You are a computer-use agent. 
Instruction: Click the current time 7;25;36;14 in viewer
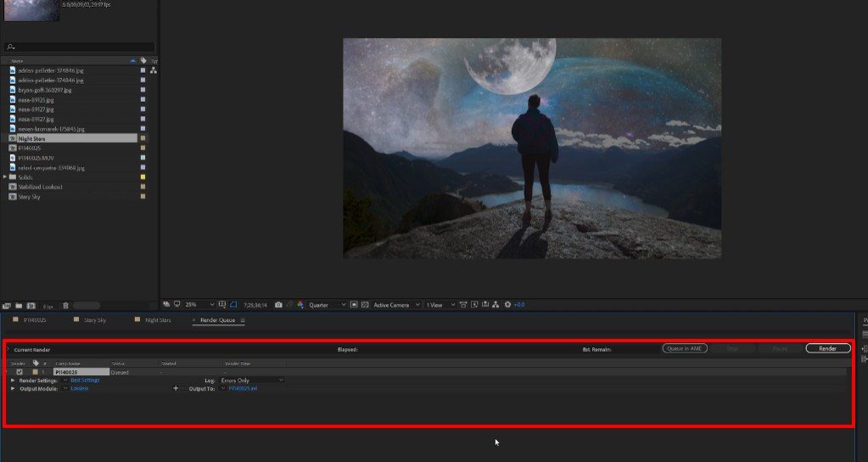255,305
